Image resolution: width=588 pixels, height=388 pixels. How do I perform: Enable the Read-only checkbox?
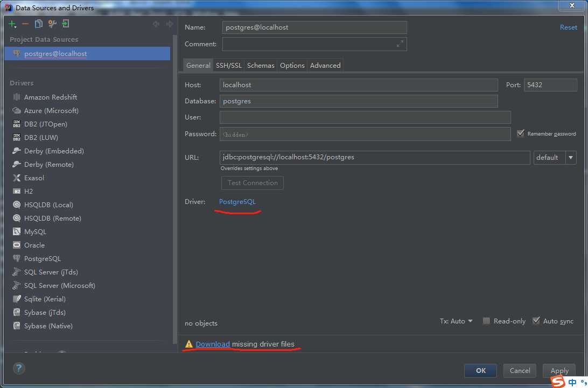486,321
